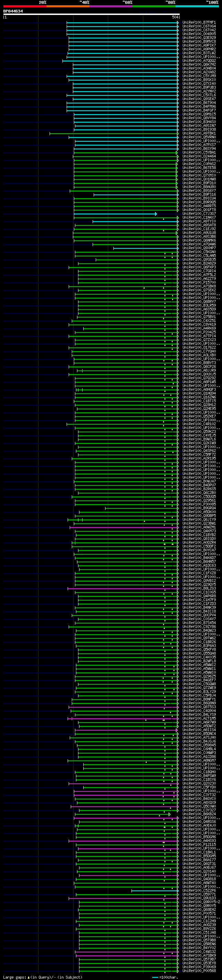This screenshot has width=222, height=980.
Task: Click the green ~80% identity legend segment
Action: pyautogui.click(x=154, y=6)
